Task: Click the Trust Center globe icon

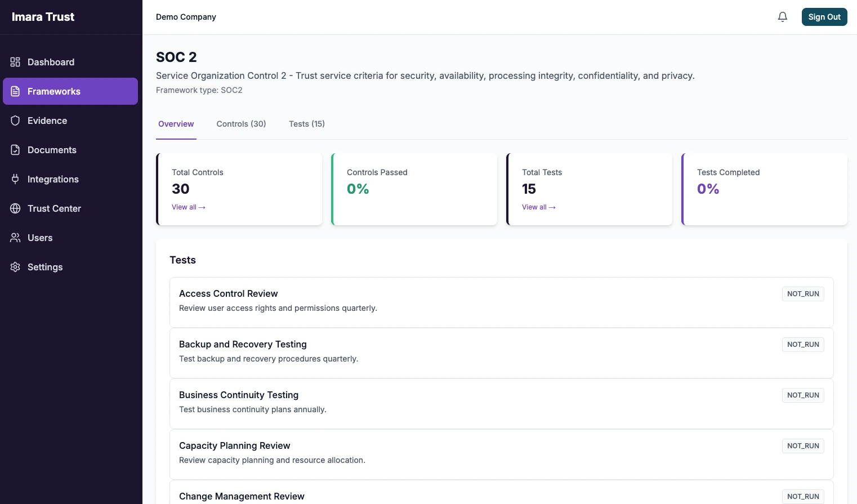Action: click(15, 208)
